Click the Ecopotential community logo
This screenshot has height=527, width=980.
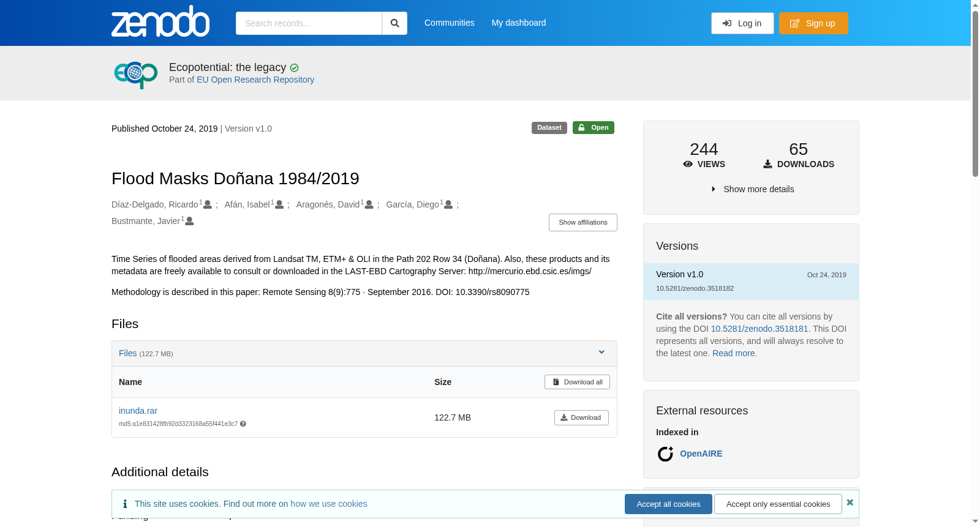point(136,74)
